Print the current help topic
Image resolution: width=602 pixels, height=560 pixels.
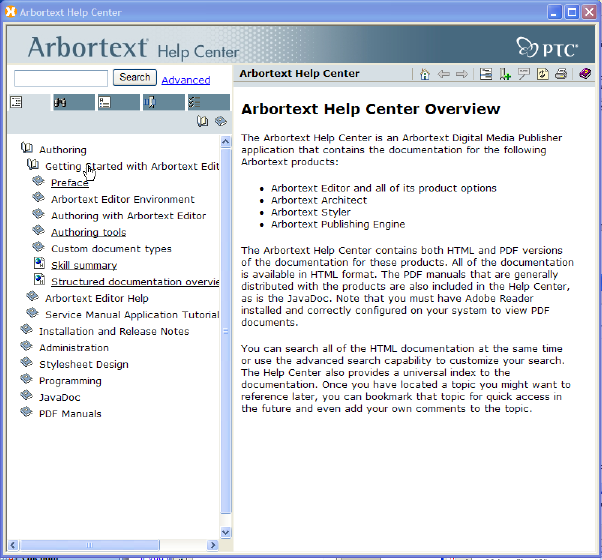click(x=561, y=74)
